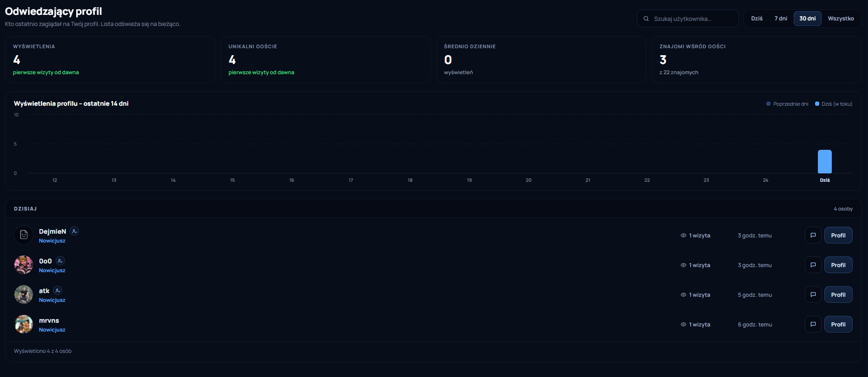Open atk's Profil button
The image size is (868, 377).
point(838,294)
